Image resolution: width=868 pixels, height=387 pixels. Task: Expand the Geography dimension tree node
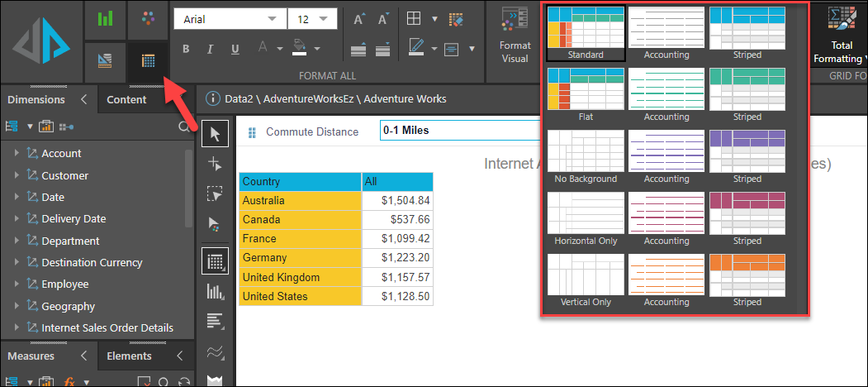coord(17,307)
